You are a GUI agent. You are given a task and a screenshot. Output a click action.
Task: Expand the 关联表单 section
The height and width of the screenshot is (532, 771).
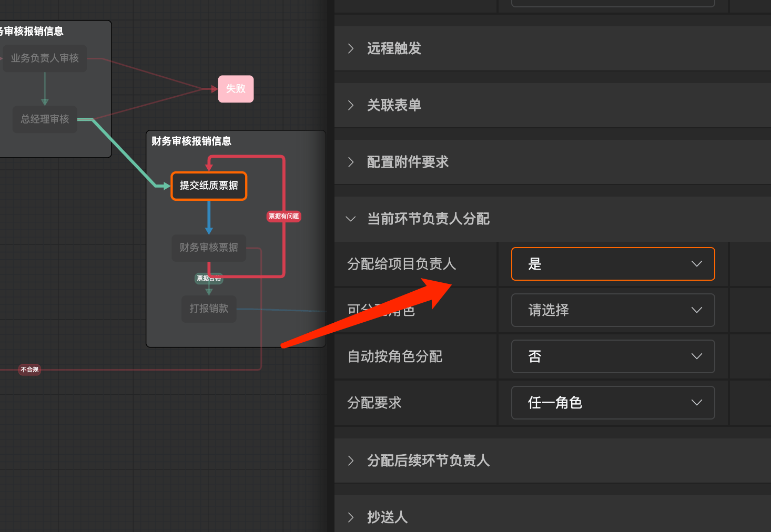(x=552, y=105)
